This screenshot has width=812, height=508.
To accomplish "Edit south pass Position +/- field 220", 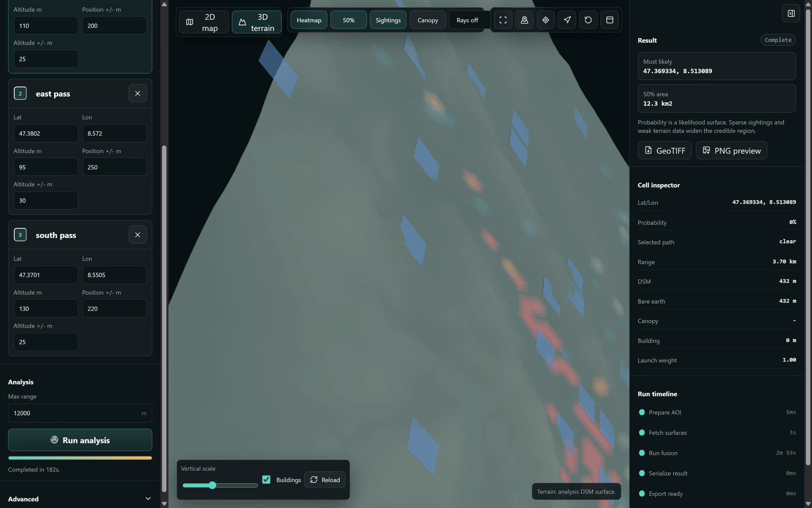I will [x=114, y=308].
